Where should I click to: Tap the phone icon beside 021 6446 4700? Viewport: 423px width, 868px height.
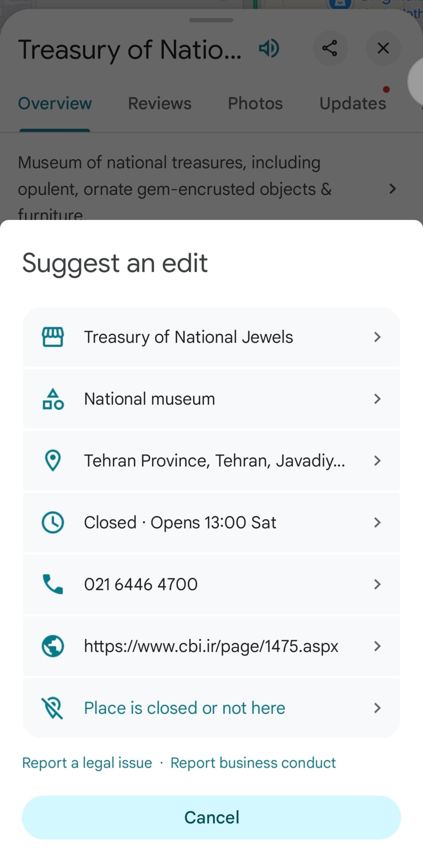pyautogui.click(x=53, y=584)
